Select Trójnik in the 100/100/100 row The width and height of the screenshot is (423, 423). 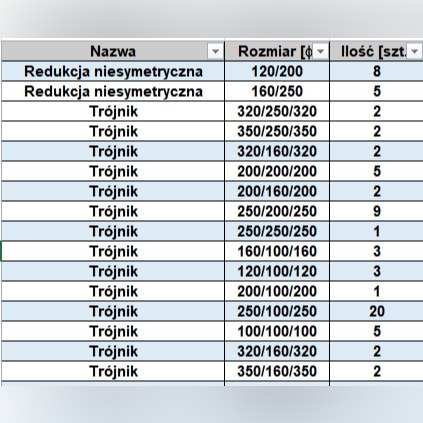113,331
